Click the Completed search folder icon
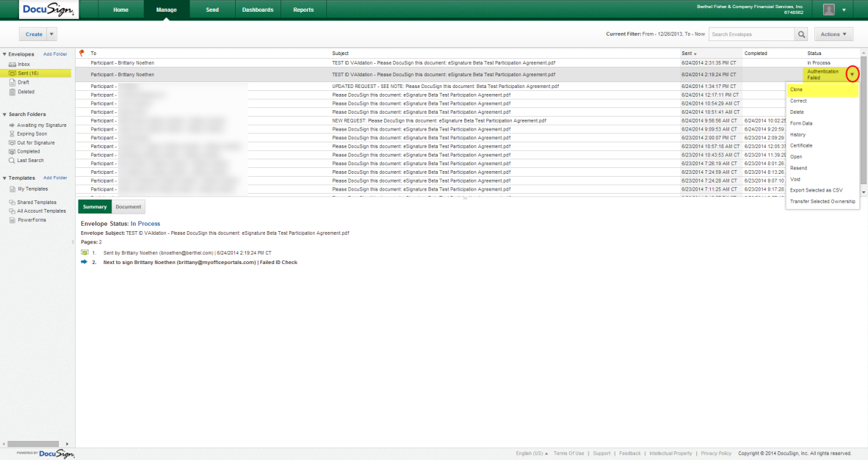 point(12,151)
